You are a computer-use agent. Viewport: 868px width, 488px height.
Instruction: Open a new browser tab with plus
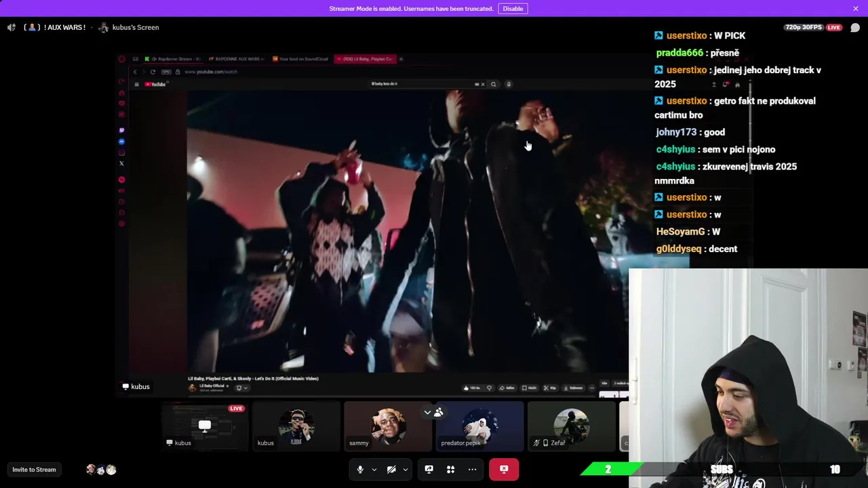coord(401,59)
